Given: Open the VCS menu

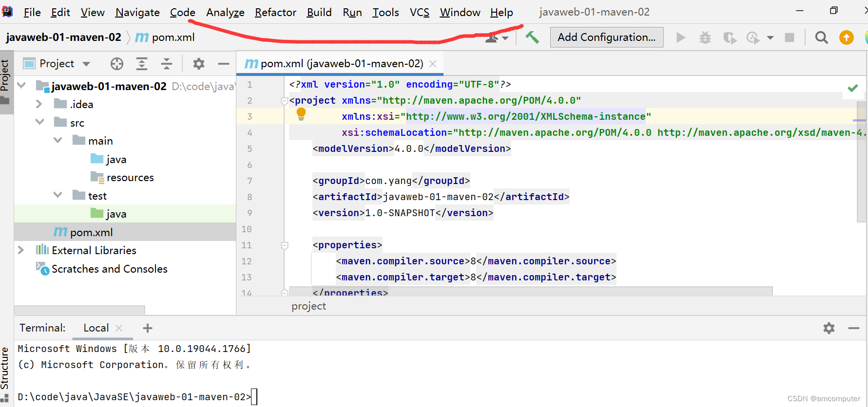Looking at the screenshot, I should [x=420, y=12].
